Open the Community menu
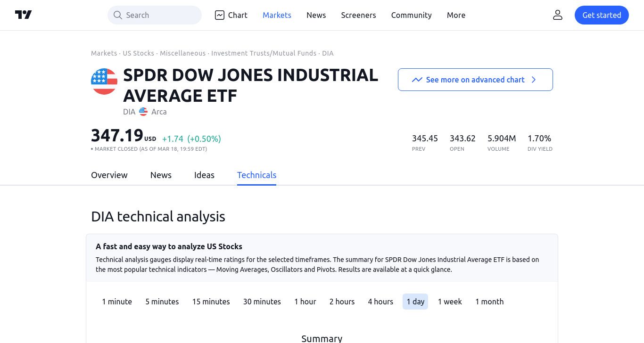Image resolution: width=644 pixels, height=343 pixels. [x=411, y=15]
